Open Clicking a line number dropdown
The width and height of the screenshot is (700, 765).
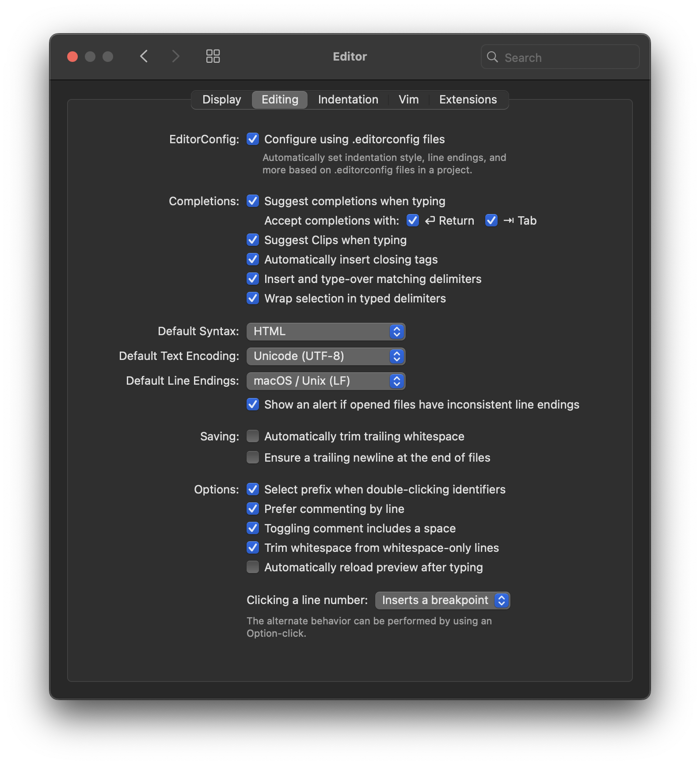442,601
